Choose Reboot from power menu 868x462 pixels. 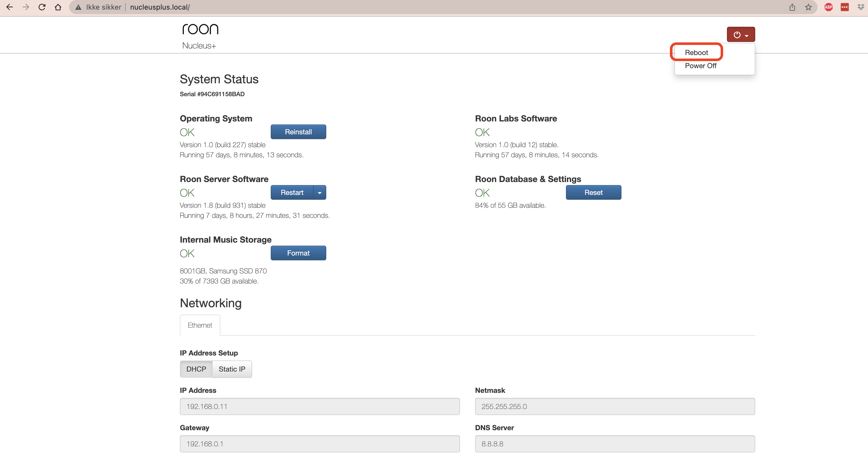tap(696, 53)
